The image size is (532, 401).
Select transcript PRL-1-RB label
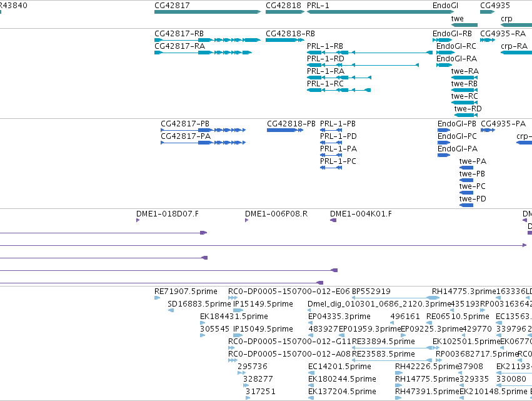[x=325, y=46]
